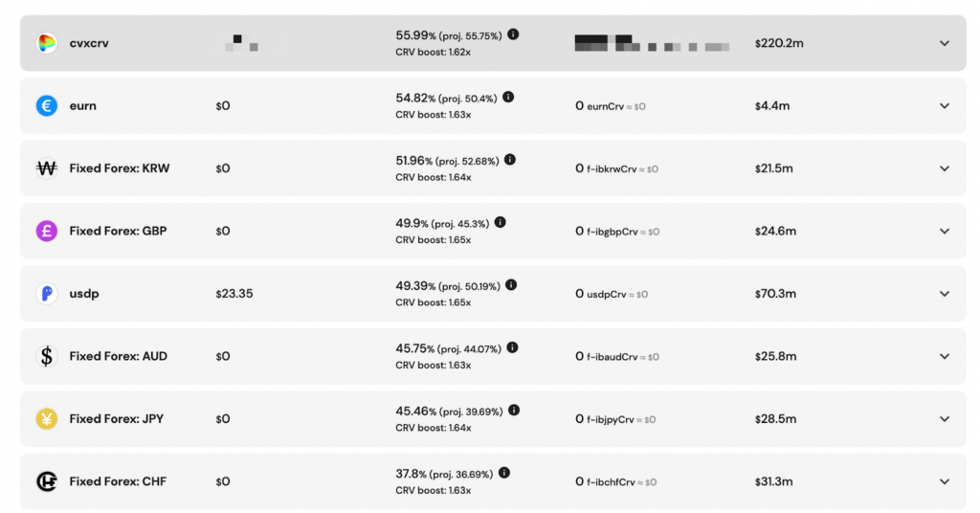
Task: Click the Fixed Forex GBP pound icon
Action: (46, 231)
